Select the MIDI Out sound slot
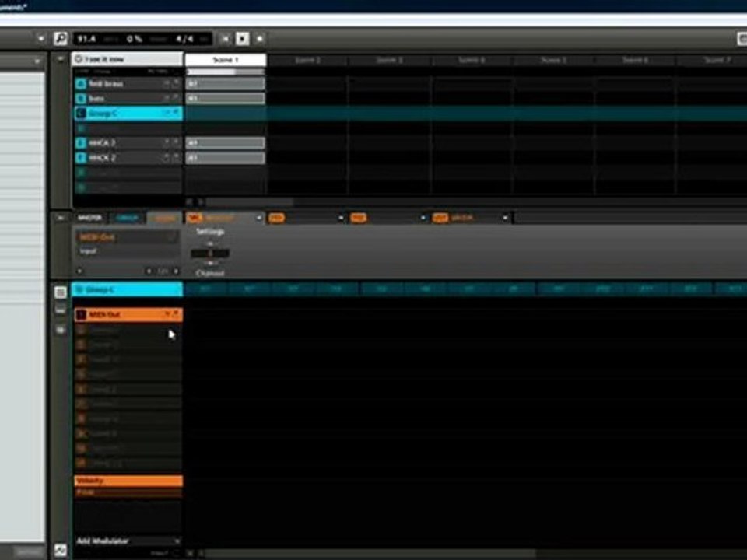 128,315
